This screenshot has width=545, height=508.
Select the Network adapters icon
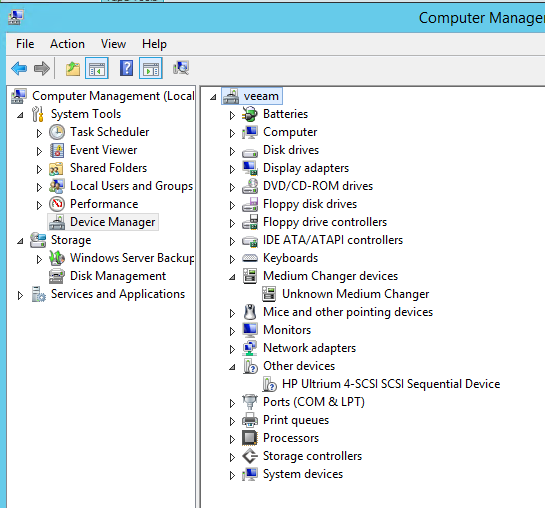point(250,348)
